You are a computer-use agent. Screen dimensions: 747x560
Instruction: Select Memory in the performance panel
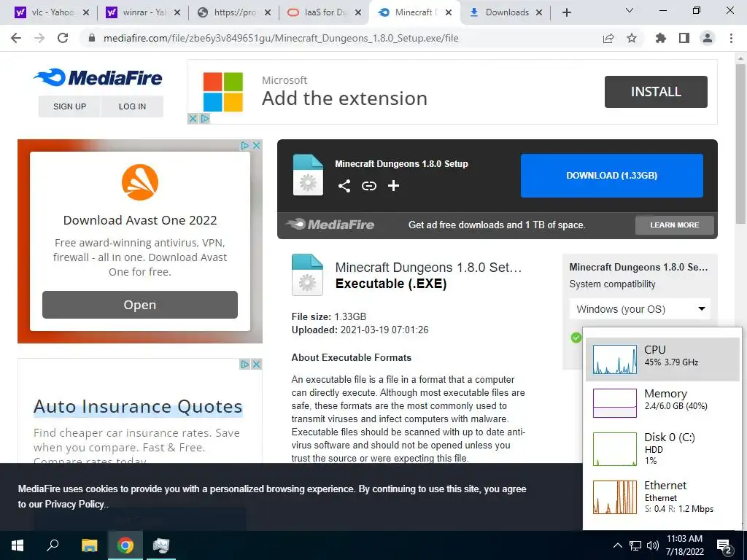tap(662, 402)
